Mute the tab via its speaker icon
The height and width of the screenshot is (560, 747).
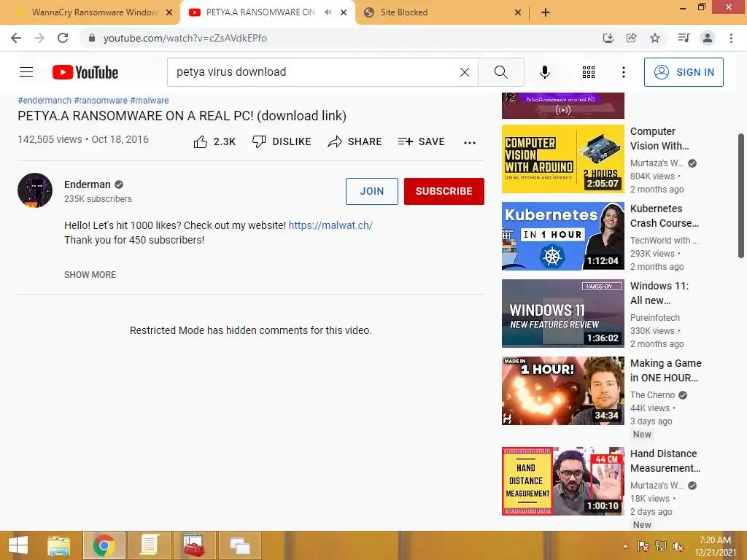coord(328,12)
